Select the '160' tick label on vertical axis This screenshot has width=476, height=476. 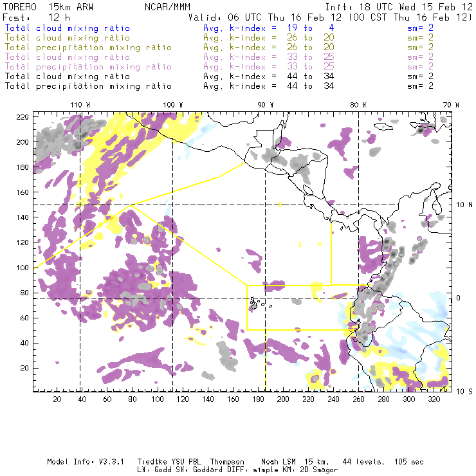[x=23, y=192]
